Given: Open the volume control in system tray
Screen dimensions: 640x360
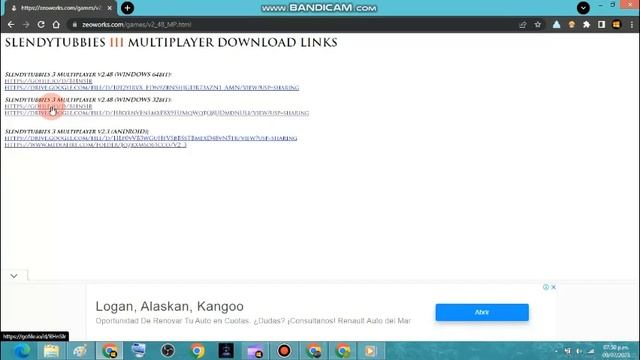Looking at the screenshot, I should tap(580, 351).
